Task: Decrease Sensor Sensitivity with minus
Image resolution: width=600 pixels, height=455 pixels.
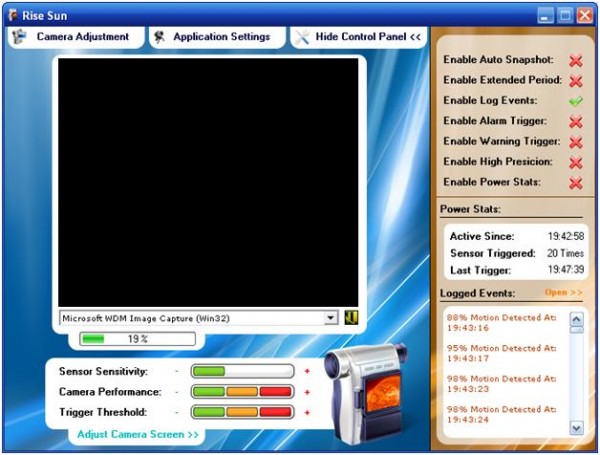Action: pos(177,371)
